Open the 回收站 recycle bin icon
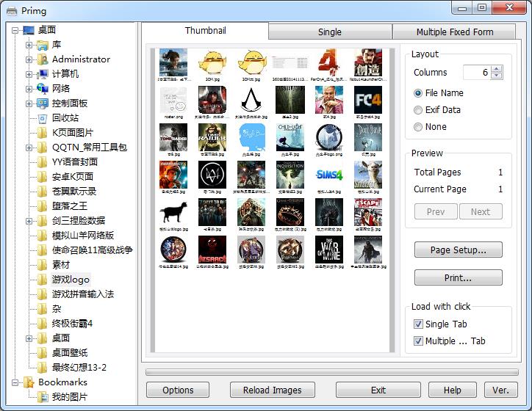 (43, 118)
